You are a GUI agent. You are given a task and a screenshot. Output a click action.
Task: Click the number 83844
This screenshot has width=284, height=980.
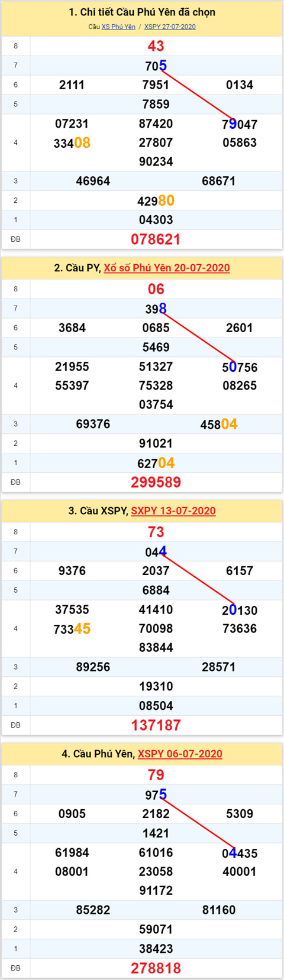[156, 647]
